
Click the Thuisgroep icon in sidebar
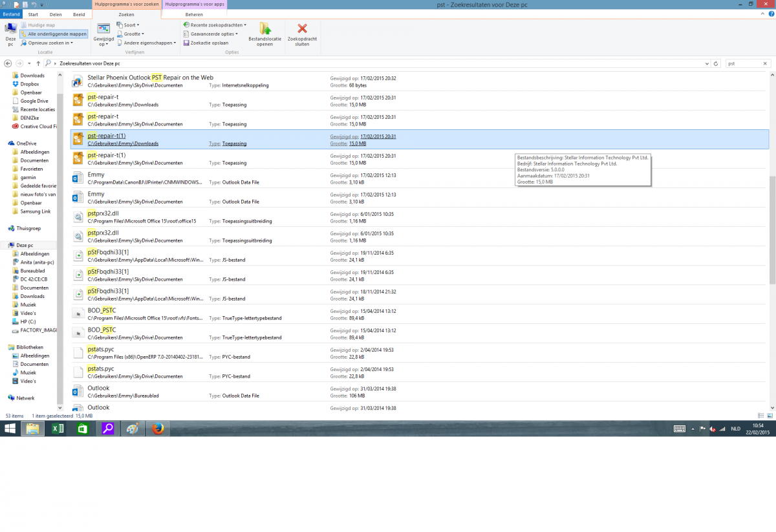(11, 228)
